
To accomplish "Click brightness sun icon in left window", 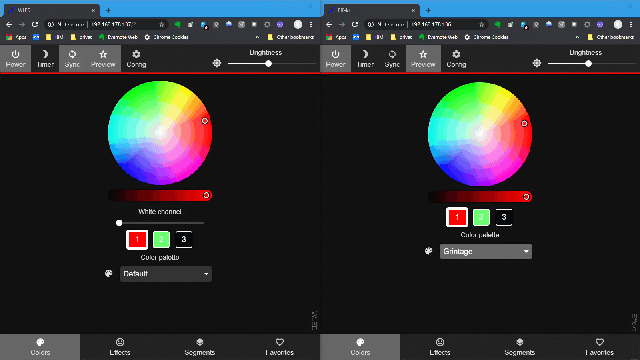I will click(x=217, y=63).
